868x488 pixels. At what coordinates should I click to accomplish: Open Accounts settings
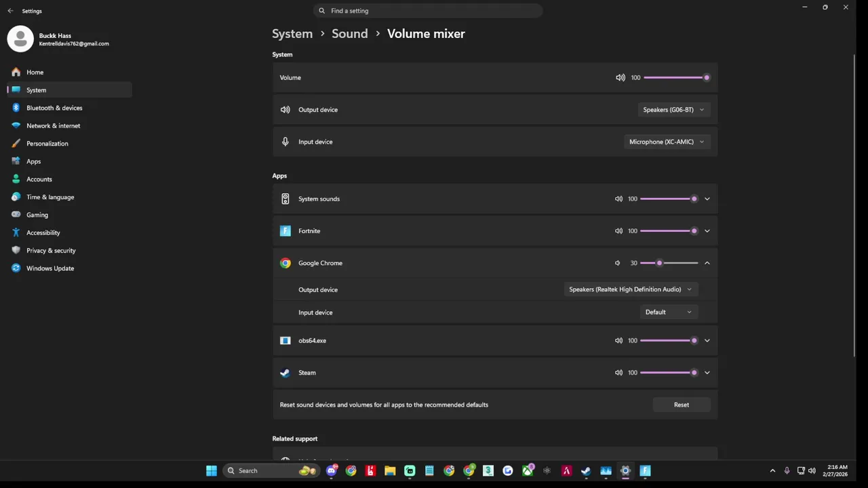pyautogui.click(x=69, y=179)
